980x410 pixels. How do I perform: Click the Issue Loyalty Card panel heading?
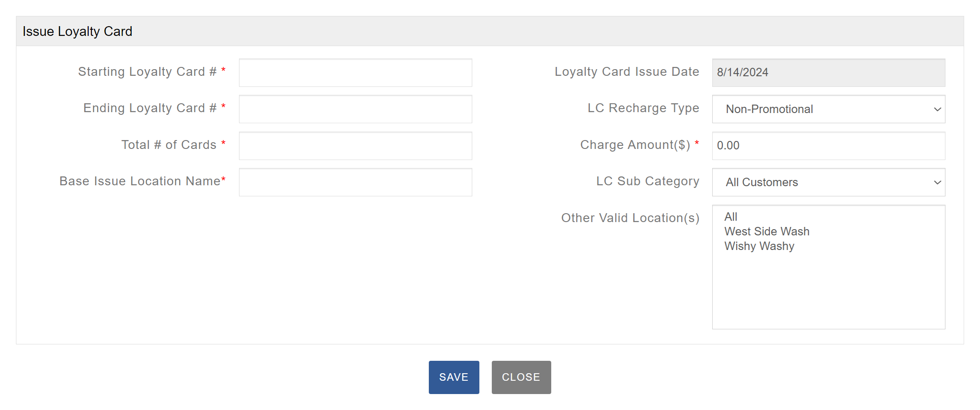(78, 31)
